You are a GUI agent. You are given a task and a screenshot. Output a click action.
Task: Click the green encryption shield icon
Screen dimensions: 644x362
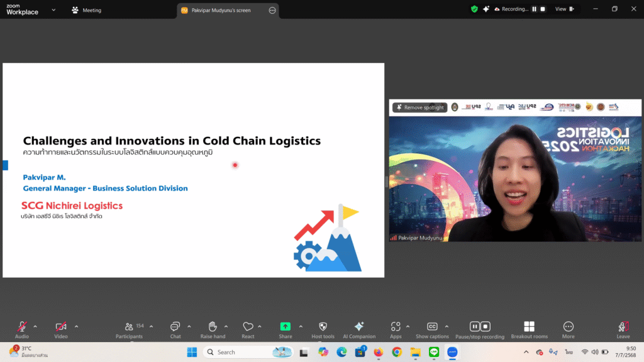coord(474,9)
